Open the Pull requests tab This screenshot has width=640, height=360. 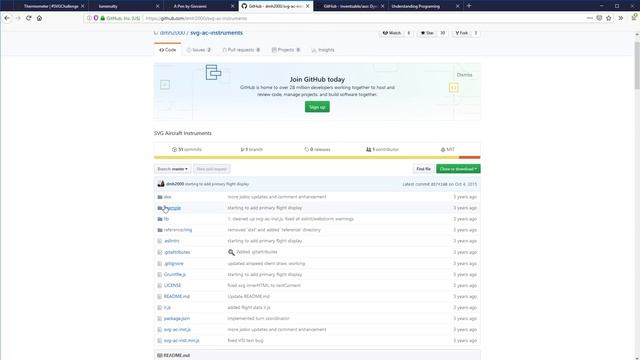[x=241, y=50]
